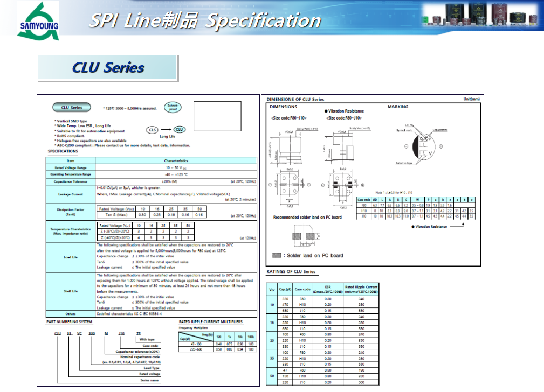Image resolution: width=544 pixels, height=392 pixels.
Task: Click the H10 row in dimensions table
Action: pos(416,211)
